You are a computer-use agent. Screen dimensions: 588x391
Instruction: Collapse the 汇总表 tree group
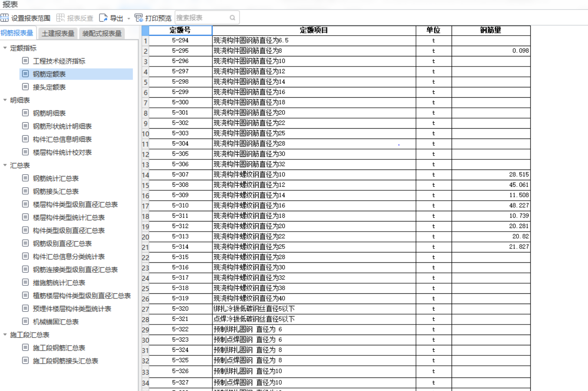(x=5, y=166)
